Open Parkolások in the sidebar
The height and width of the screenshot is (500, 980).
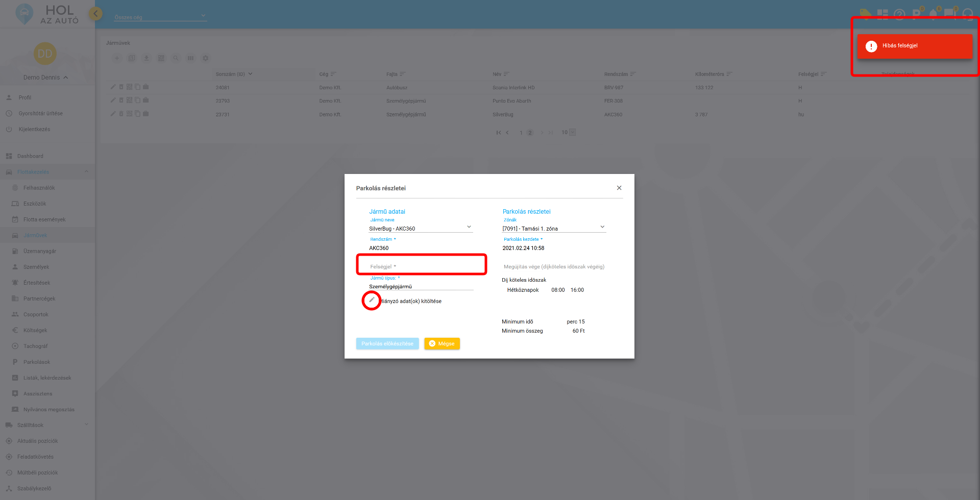click(x=37, y=362)
